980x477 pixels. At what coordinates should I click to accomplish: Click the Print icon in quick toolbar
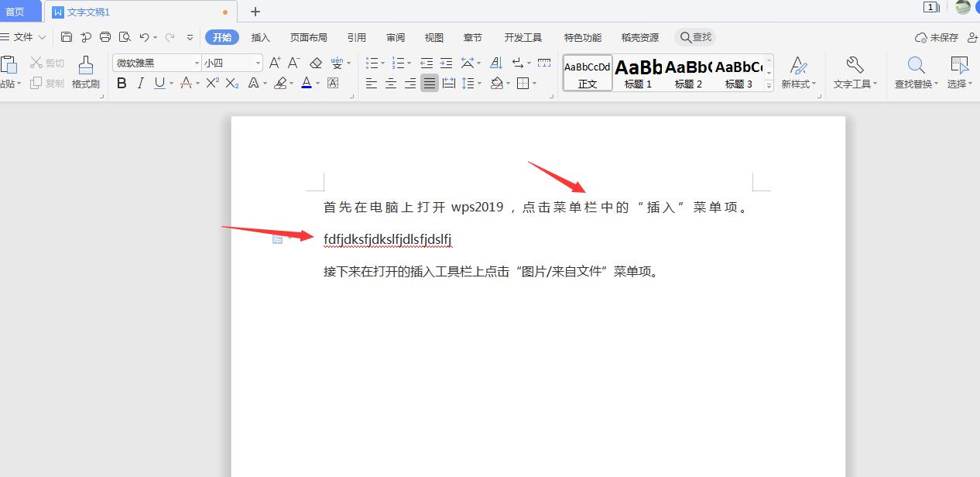tap(105, 37)
